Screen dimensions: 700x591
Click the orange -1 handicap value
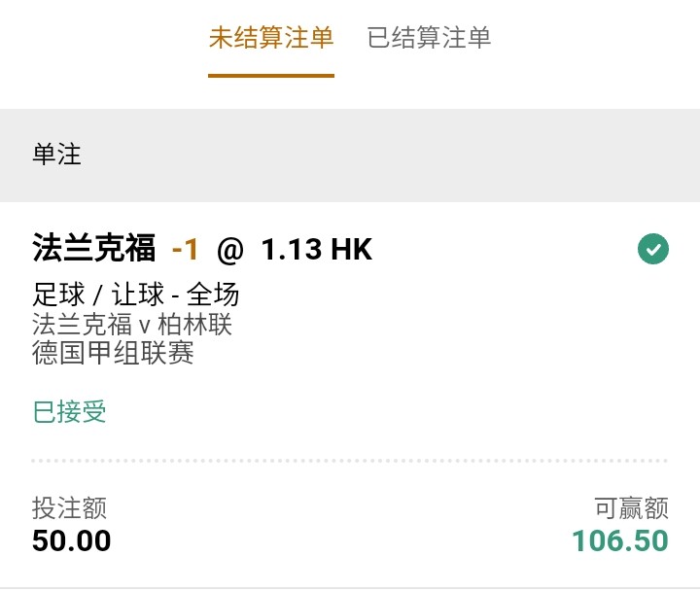(x=185, y=250)
